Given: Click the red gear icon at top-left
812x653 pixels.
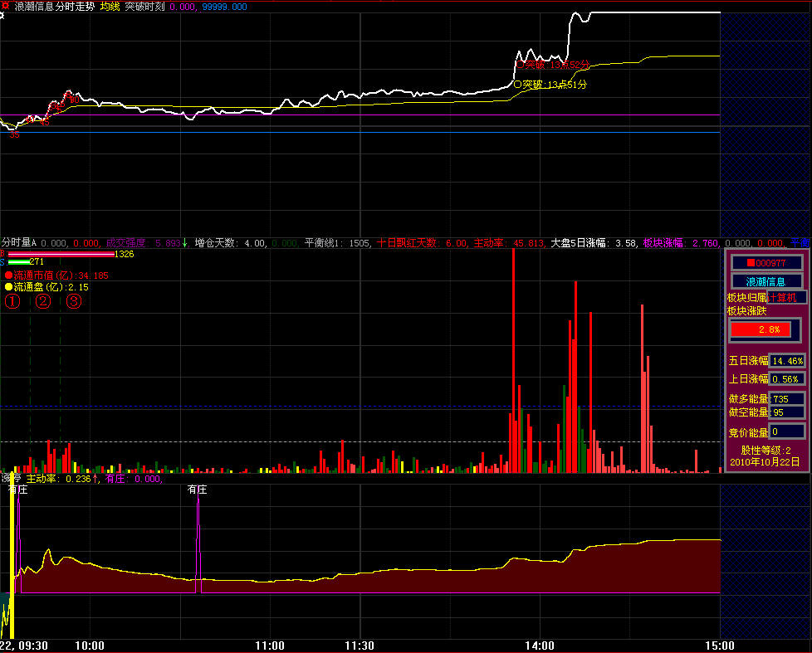Looking at the screenshot, I should [x=6, y=6].
